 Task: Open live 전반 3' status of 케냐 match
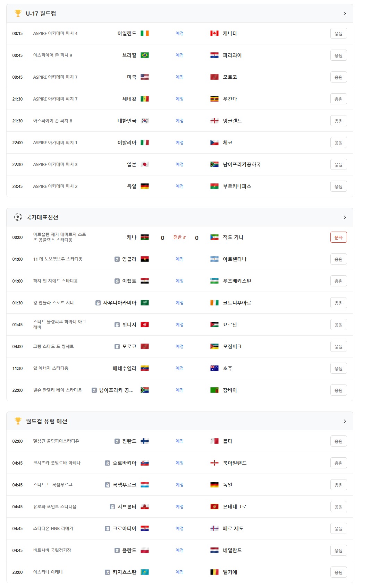click(x=179, y=237)
